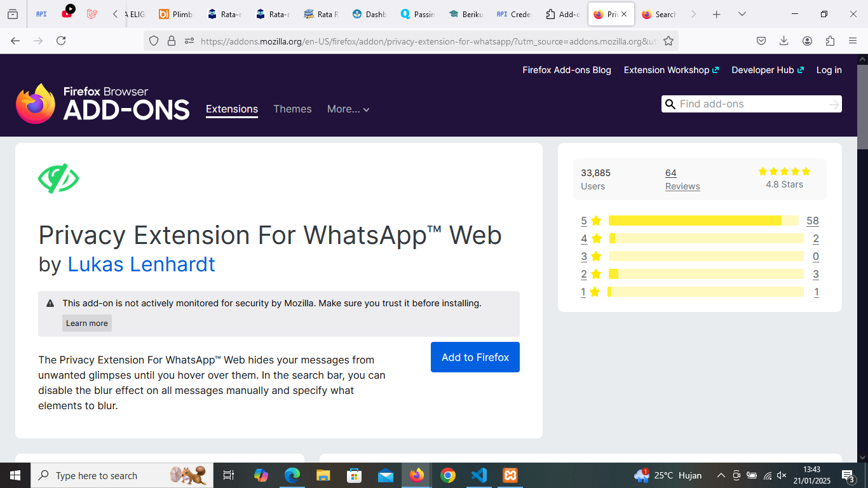
Task: Switch to the Passing browser tab
Action: click(417, 14)
